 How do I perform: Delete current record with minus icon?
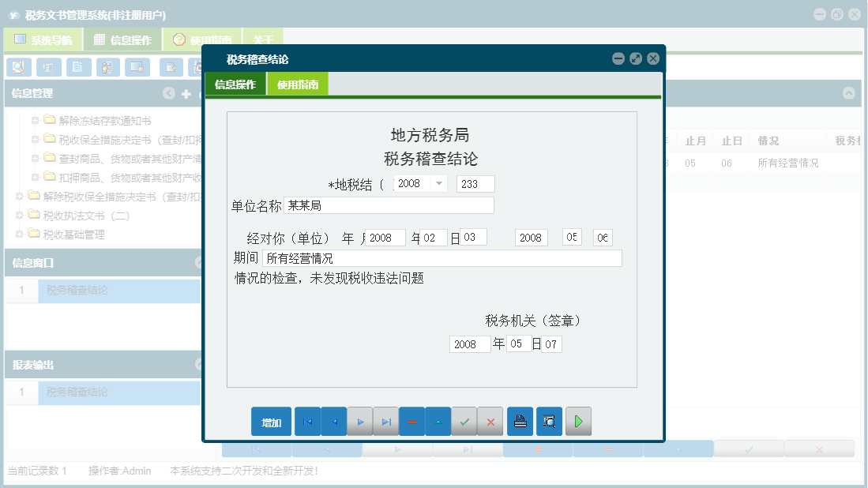pyautogui.click(x=412, y=421)
